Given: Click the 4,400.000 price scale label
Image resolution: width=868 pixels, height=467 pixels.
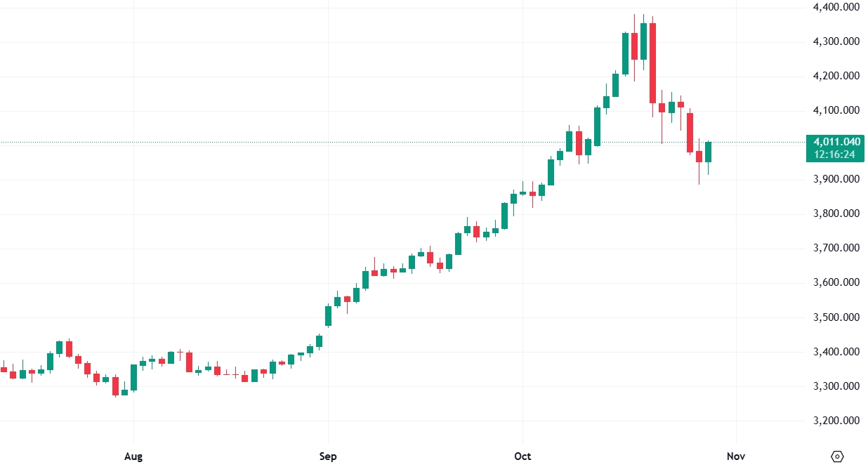Looking at the screenshot, I should pos(836,7).
